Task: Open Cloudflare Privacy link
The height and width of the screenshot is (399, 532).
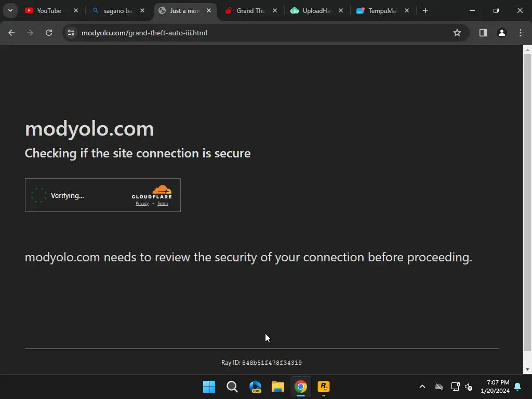Action: click(x=142, y=204)
